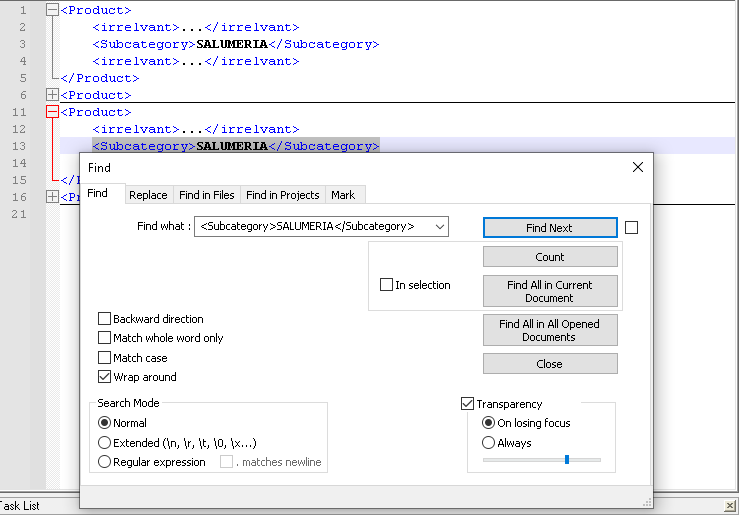Viewport: 739px width, 515px height.
Task: Switch to the Find in Projects tab
Action: tap(283, 195)
